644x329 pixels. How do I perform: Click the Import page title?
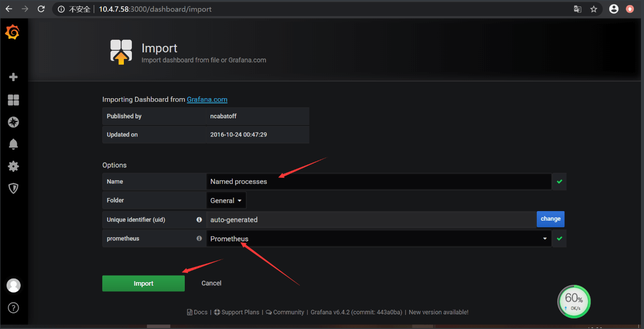[x=159, y=48]
